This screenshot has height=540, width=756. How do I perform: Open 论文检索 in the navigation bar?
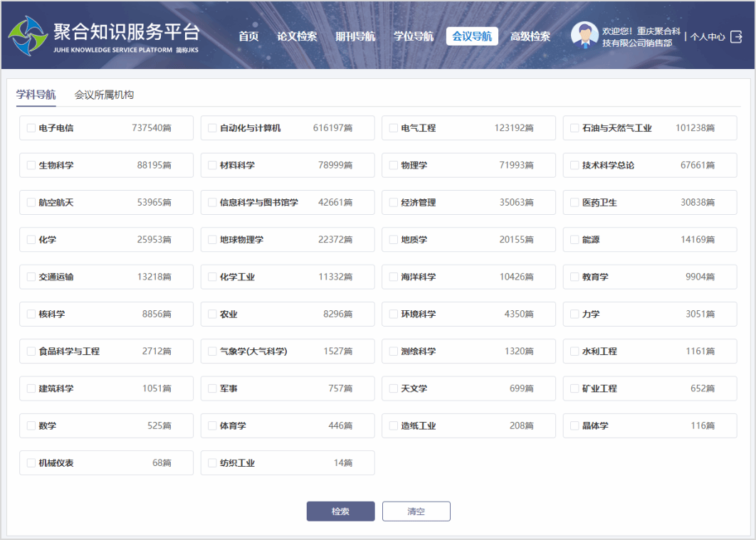click(x=297, y=36)
